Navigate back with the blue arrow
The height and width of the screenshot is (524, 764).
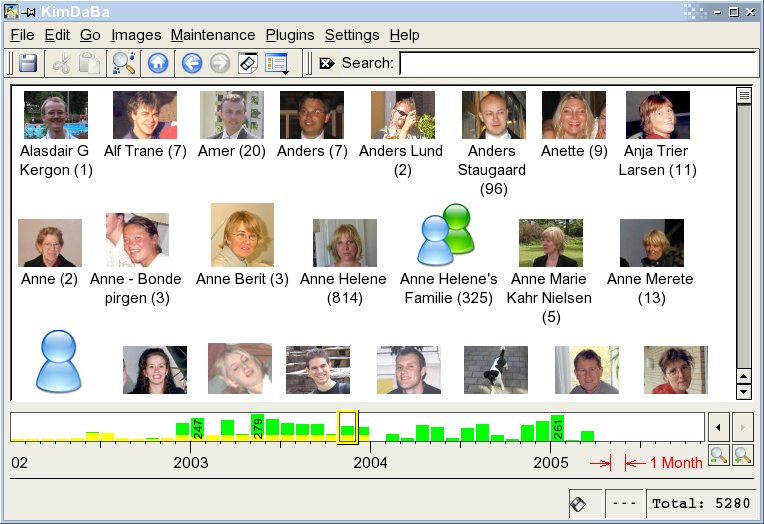click(x=192, y=63)
